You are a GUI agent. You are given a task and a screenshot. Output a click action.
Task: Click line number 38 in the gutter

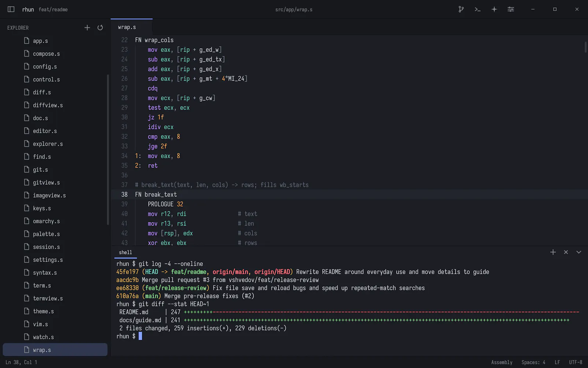pos(125,194)
